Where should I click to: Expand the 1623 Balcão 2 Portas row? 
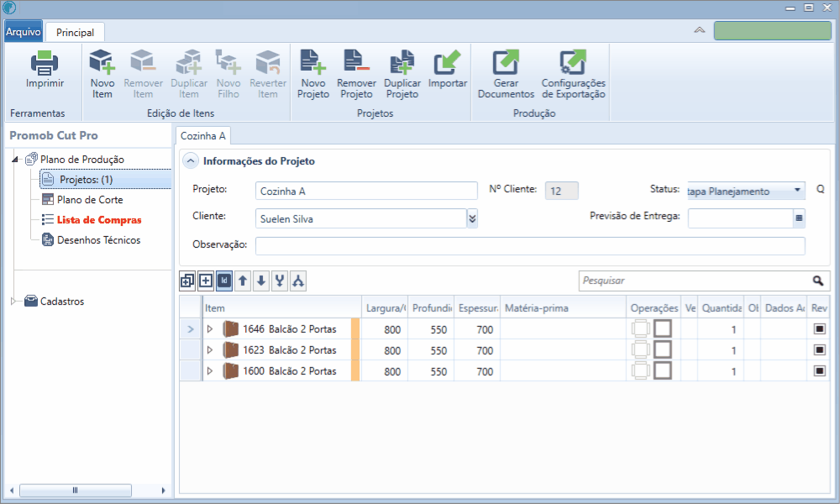211,350
